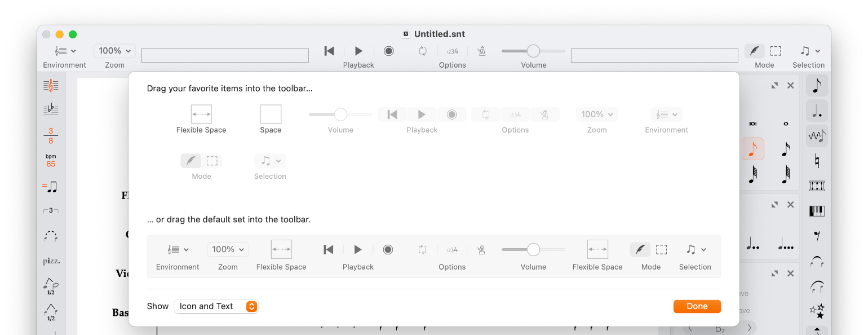The image size is (868, 335).
Task: Select the dashed slur tool in left sidebar
Action: pyautogui.click(x=51, y=236)
